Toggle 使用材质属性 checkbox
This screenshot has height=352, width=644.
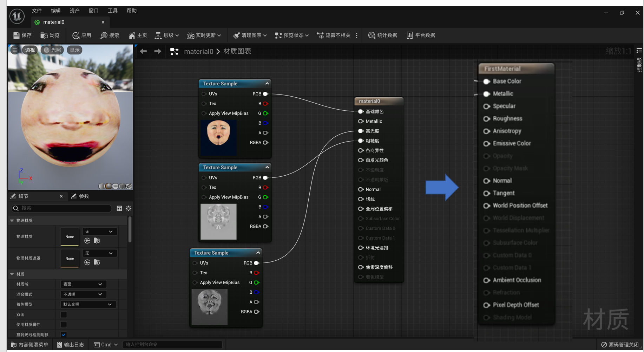pos(64,325)
